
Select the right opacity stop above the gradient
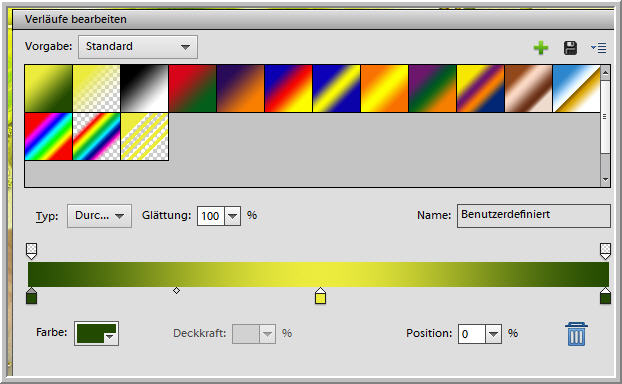point(605,252)
